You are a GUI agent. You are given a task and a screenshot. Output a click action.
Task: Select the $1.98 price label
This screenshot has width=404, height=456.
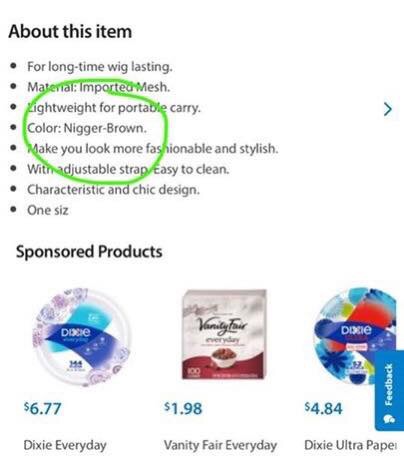(x=183, y=409)
